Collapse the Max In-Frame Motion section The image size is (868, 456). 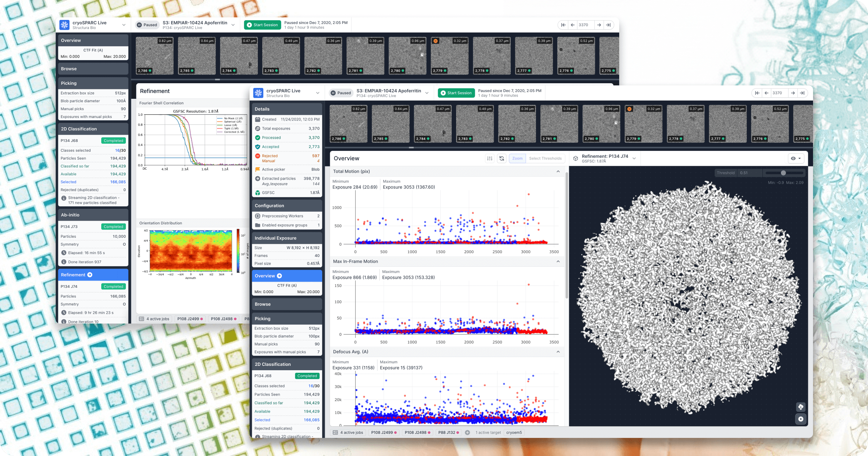coord(558,261)
